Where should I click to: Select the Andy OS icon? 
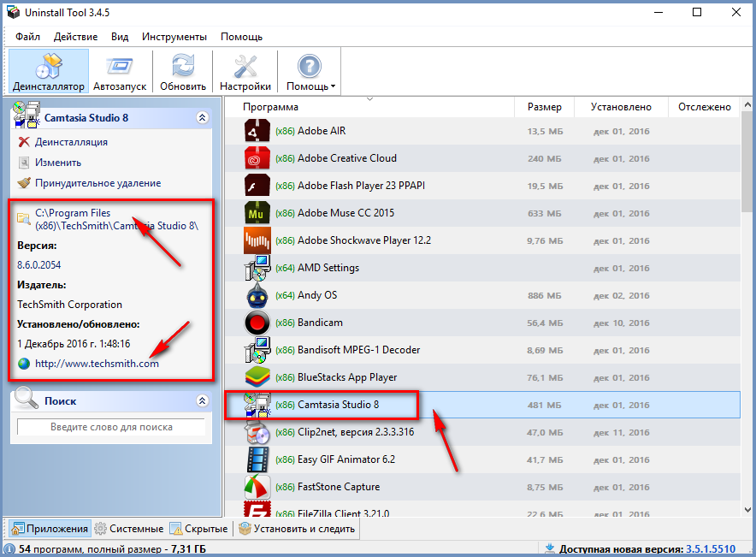coord(257,295)
